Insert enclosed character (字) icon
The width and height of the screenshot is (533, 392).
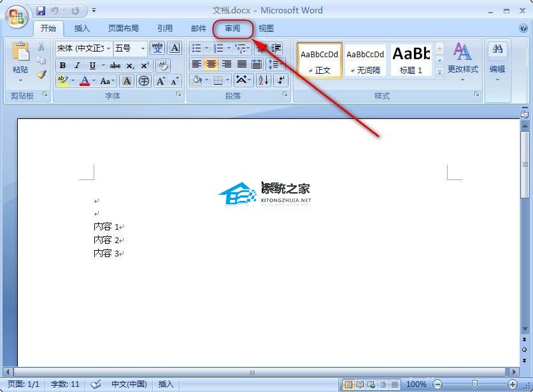144,81
